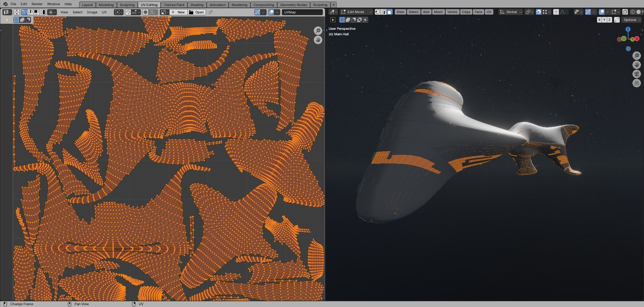Switch to the Texture Paint workspace tab
644x307 pixels.
174,5
